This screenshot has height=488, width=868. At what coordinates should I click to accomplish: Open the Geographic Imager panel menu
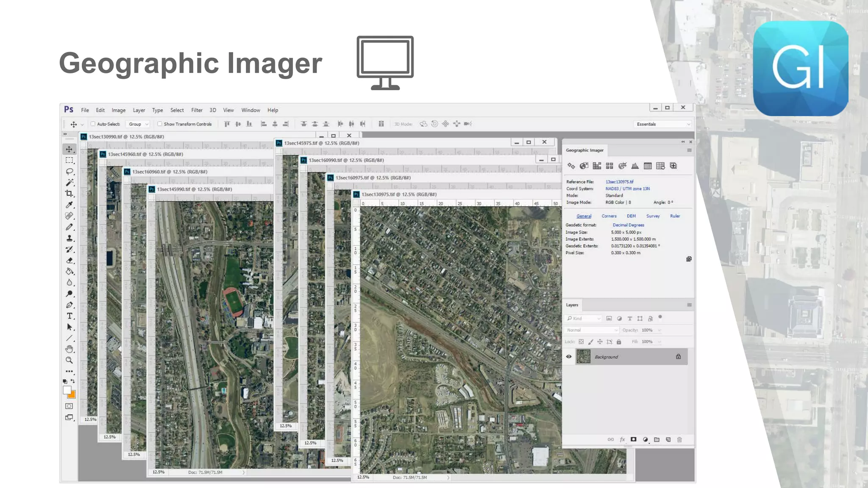689,150
